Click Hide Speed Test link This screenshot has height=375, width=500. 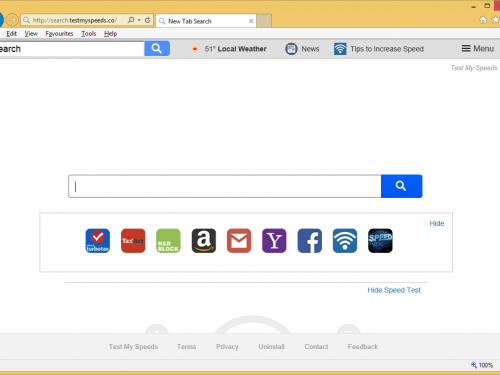pos(394,290)
